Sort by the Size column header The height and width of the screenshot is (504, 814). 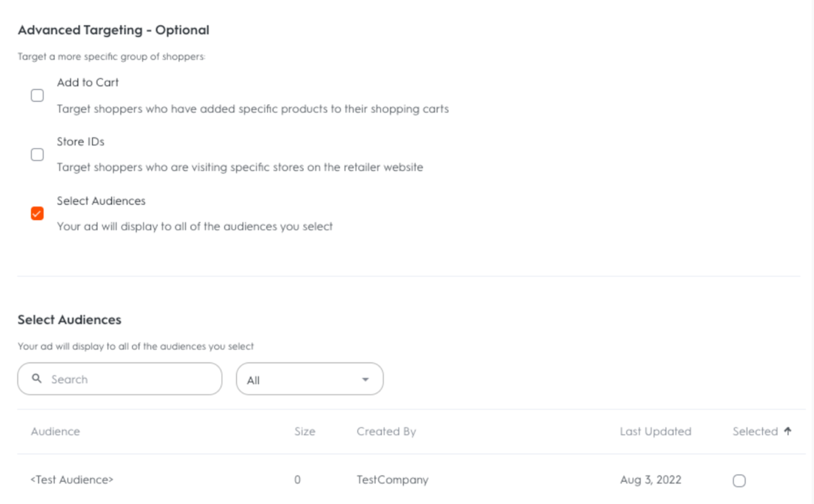(305, 432)
